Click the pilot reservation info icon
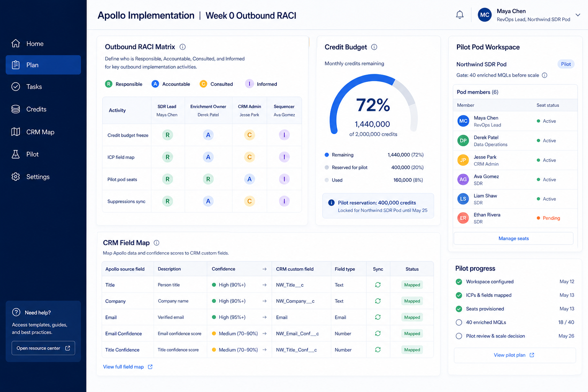 point(332,203)
